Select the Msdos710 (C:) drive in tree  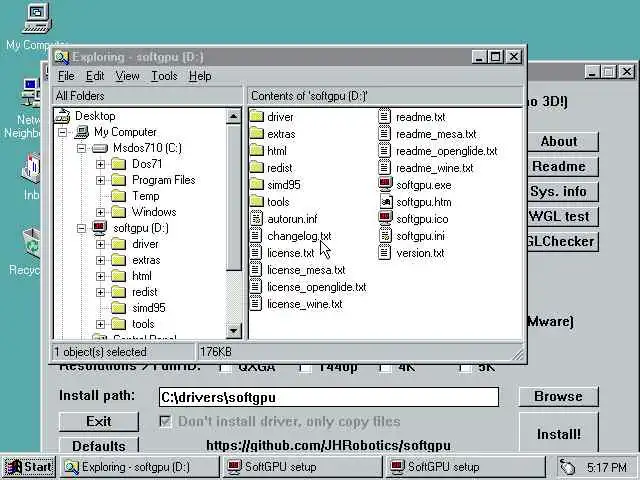point(147,148)
